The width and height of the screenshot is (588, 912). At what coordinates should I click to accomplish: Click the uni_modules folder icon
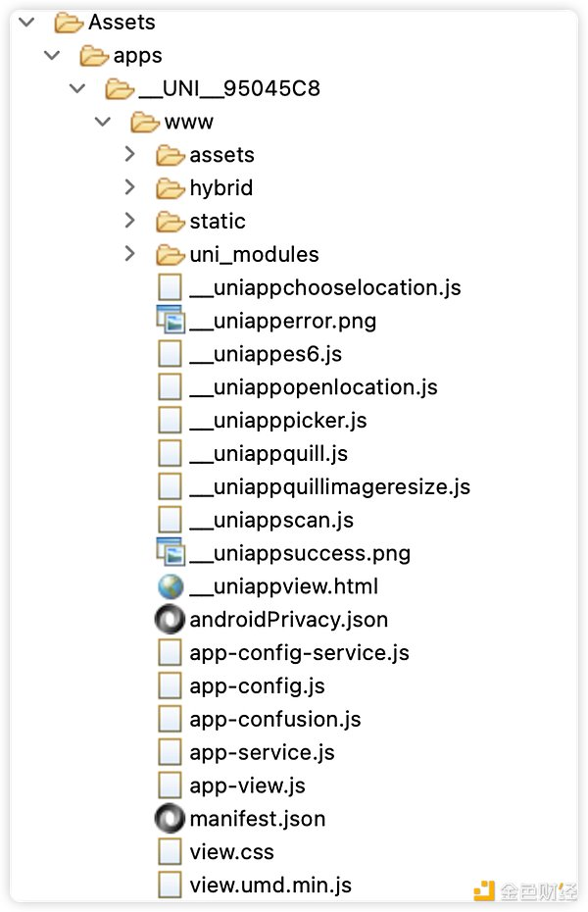click(x=171, y=254)
